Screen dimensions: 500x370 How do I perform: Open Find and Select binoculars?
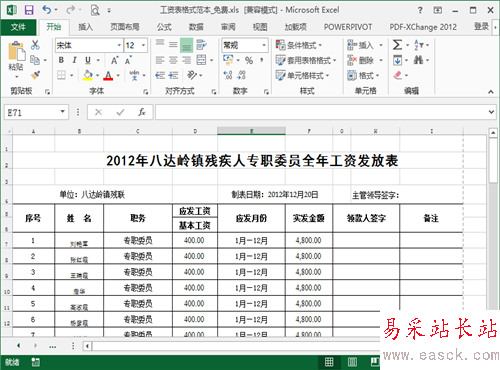(x=418, y=60)
